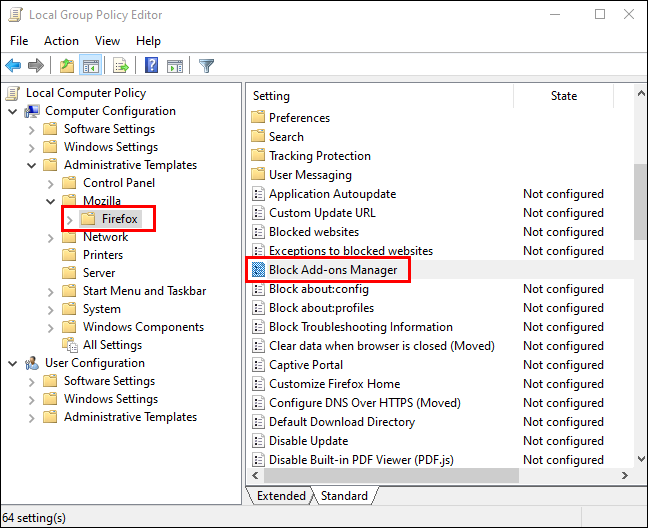Click the Search folder icon in settings list
Viewport: 648px width, 528px height.
[258, 136]
